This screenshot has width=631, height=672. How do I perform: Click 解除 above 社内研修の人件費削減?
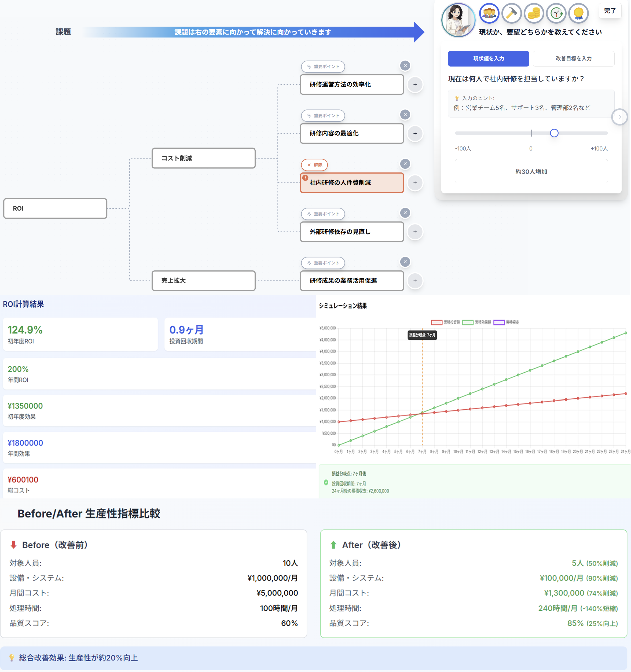[x=314, y=165]
